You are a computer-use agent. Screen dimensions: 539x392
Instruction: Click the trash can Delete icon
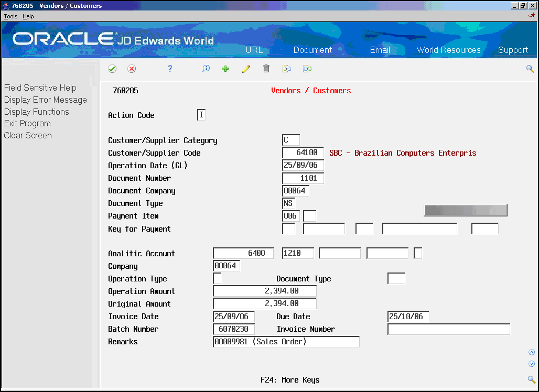(x=266, y=69)
